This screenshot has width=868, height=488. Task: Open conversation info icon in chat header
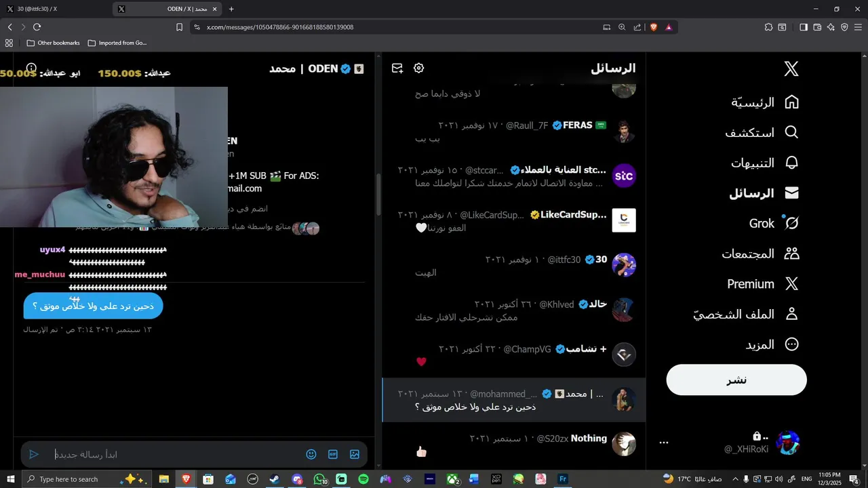[31, 68]
